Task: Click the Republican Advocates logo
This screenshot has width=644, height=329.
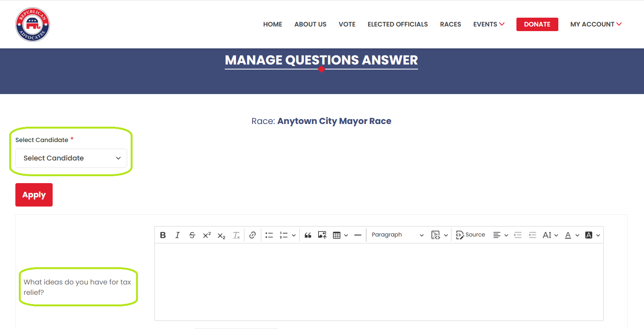Action: pos(33,25)
